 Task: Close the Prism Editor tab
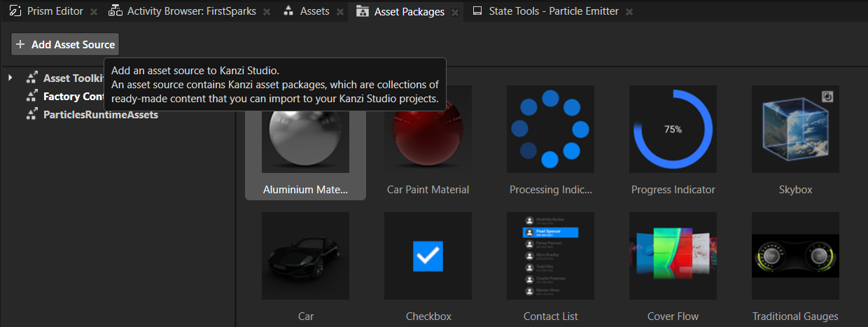click(x=94, y=12)
